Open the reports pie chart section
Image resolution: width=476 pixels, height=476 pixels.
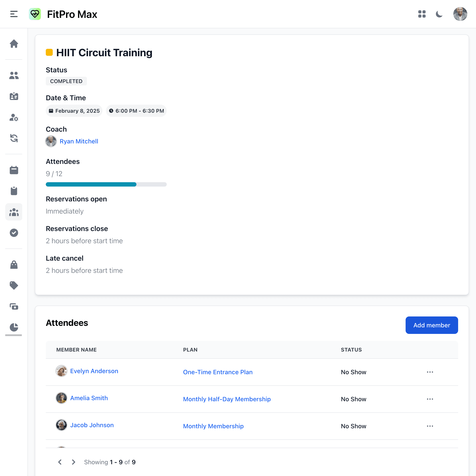click(14, 328)
